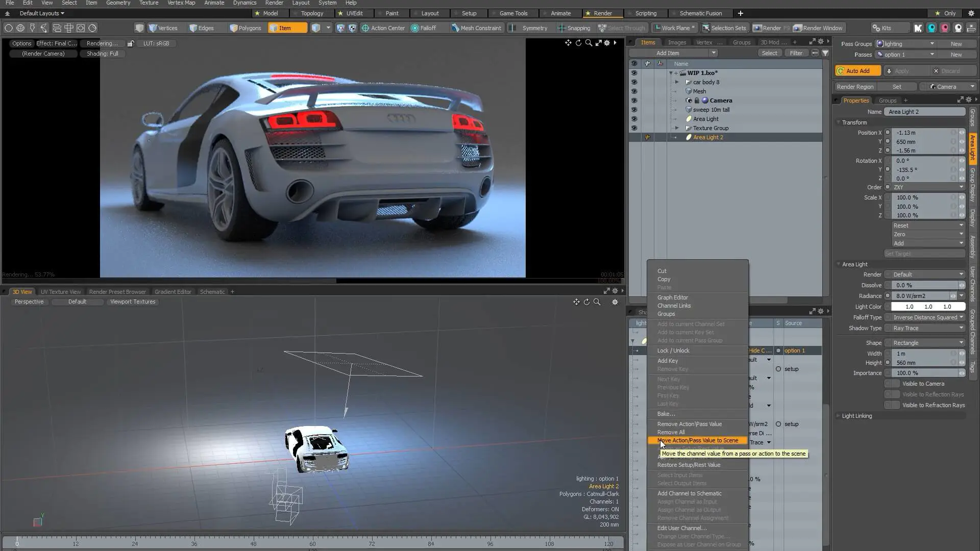
Task: Open 3D viewport settings gear
Action: point(615,302)
